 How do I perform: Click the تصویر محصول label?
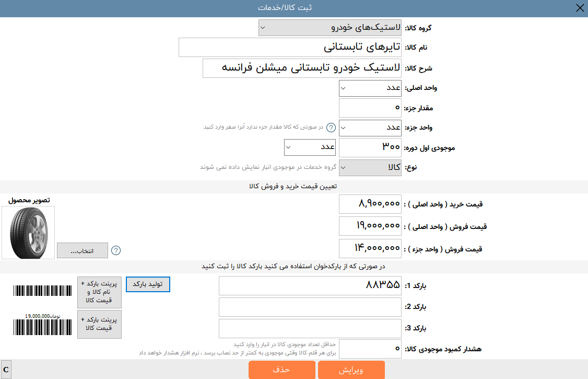pyautogui.click(x=29, y=200)
